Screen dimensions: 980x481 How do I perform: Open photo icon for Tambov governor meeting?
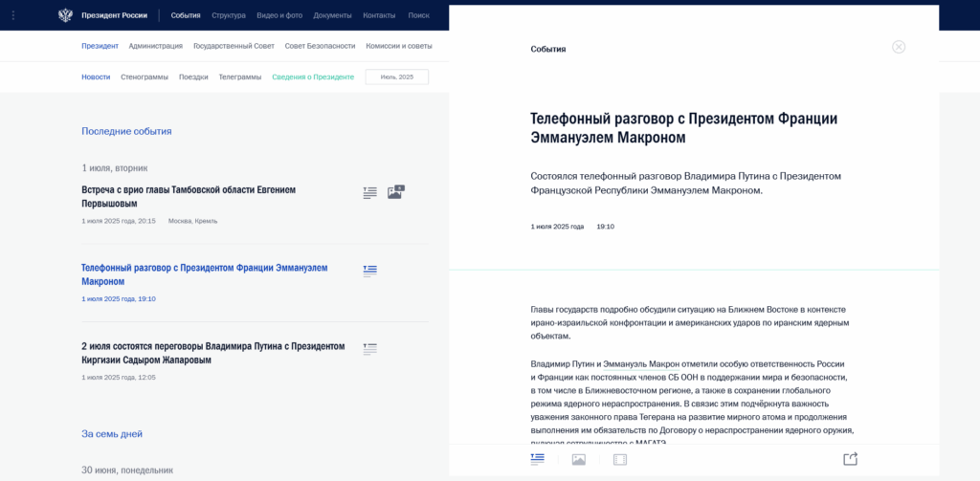pos(395,192)
